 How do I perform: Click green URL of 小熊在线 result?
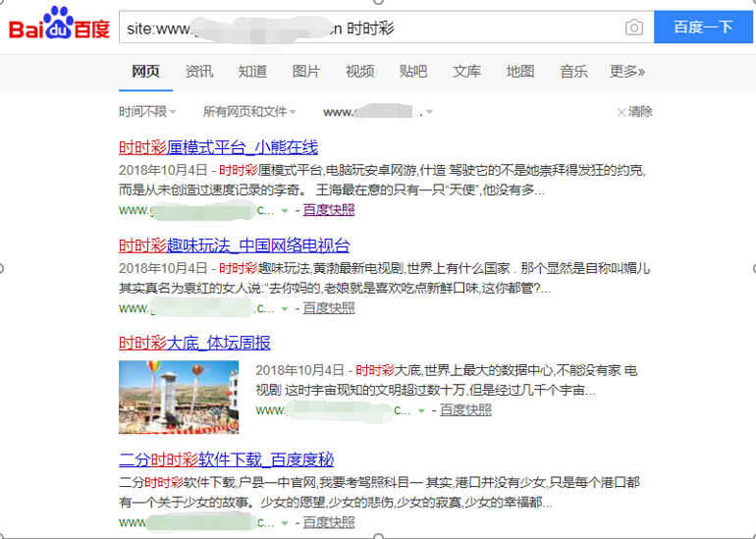click(196, 210)
